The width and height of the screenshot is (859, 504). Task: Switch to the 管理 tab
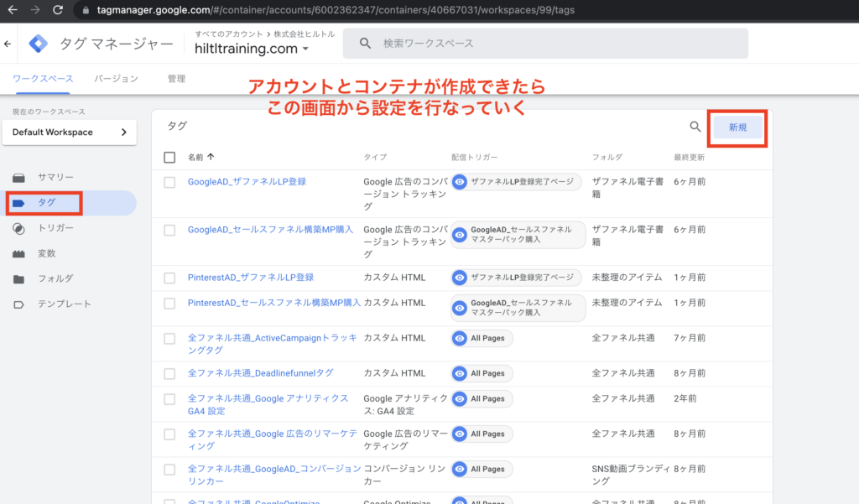[176, 79]
